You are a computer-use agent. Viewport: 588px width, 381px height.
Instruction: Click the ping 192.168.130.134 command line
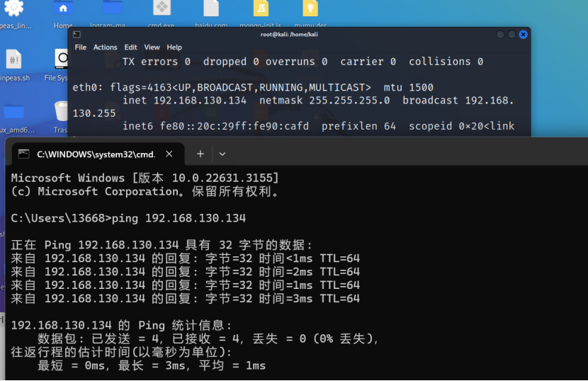[128, 218]
